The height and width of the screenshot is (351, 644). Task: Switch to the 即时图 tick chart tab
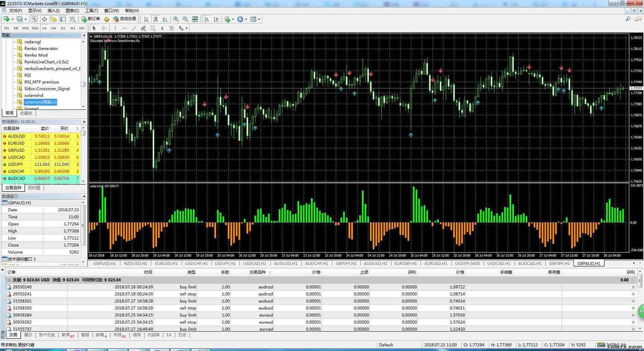(x=34, y=188)
